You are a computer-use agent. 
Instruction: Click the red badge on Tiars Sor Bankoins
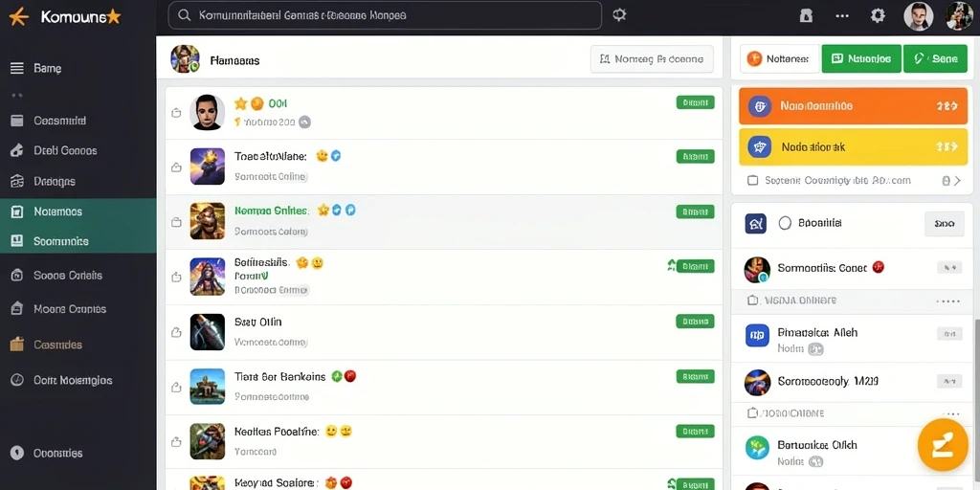point(350,376)
